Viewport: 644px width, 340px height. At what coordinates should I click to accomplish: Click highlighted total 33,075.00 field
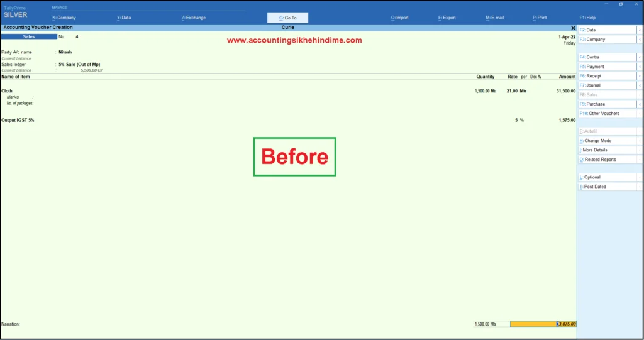(x=543, y=324)
